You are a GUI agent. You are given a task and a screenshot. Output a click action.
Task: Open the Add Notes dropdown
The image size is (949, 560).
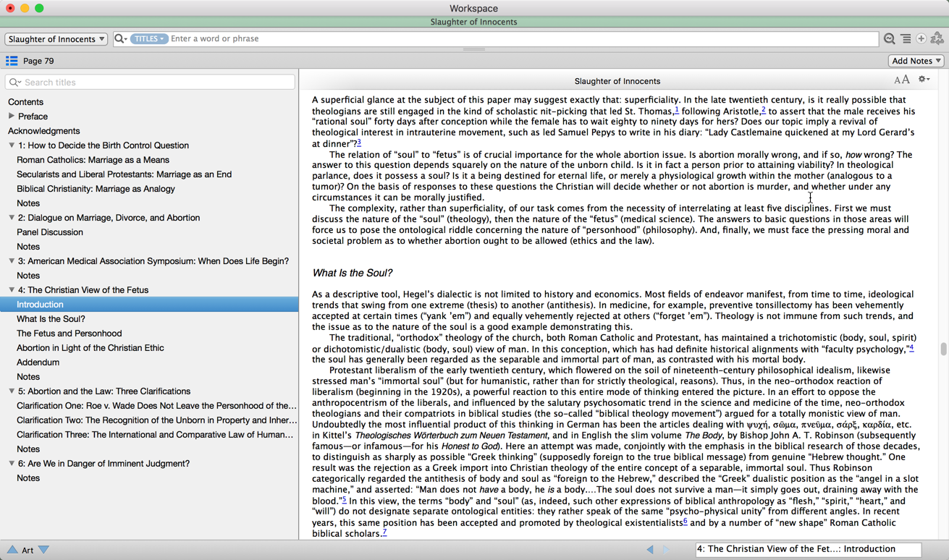pyautogui.click(x=916, y=61)
